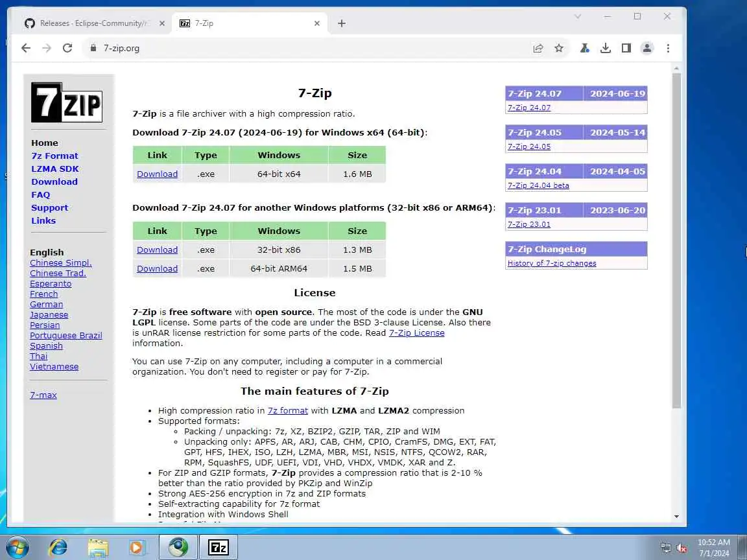Open Links sidebar item

click(x=43, y=220)
